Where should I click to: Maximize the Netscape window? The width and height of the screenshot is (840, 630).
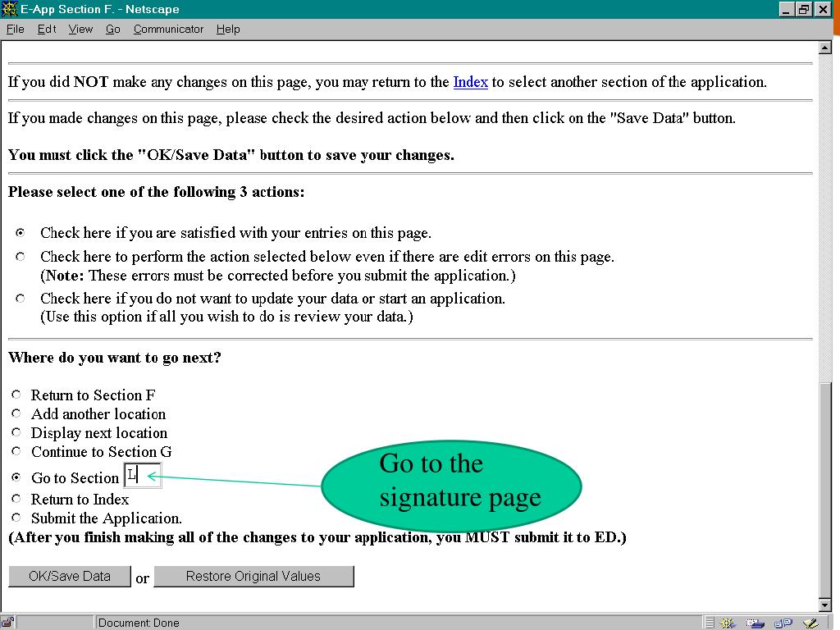(x=804, y=10)
